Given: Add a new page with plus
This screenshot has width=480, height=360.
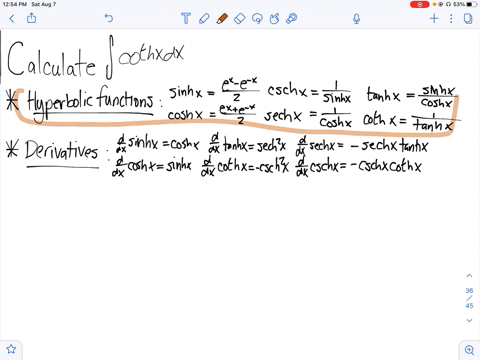Looking at the screenshot, I should 434,18.
